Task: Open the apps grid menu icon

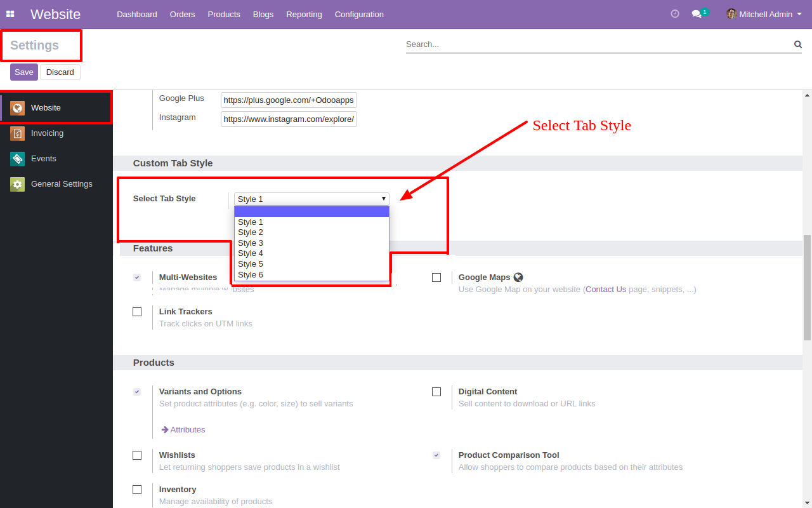Action: tap(10, 14)
